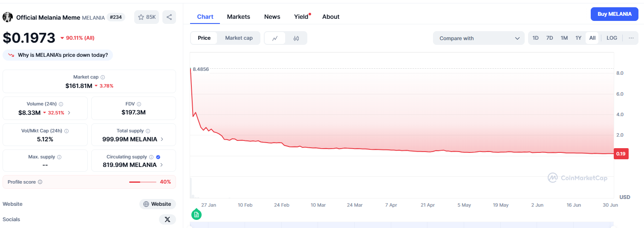Select the line chart icon
Screen dimensions: 644x228
pos(275,38)
